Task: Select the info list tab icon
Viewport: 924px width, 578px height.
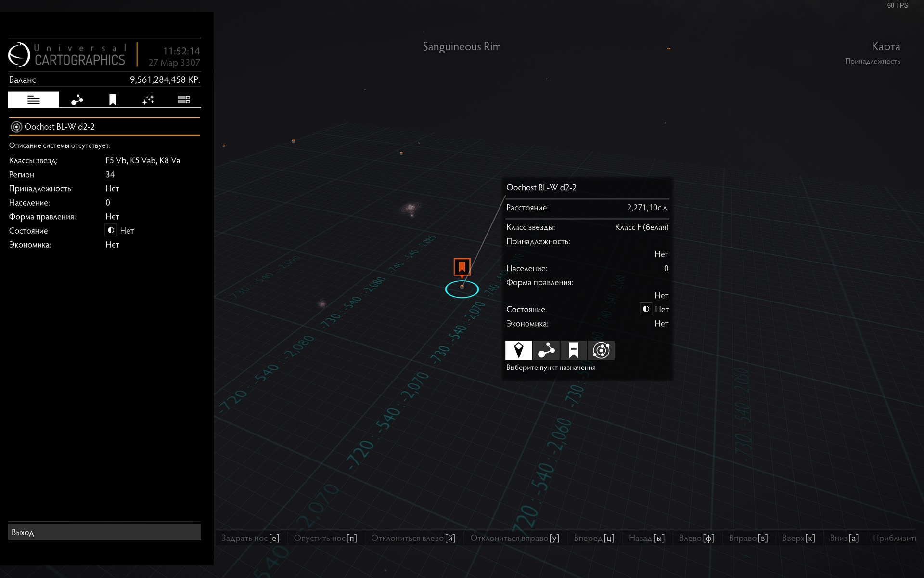Action: click(34, 100)
